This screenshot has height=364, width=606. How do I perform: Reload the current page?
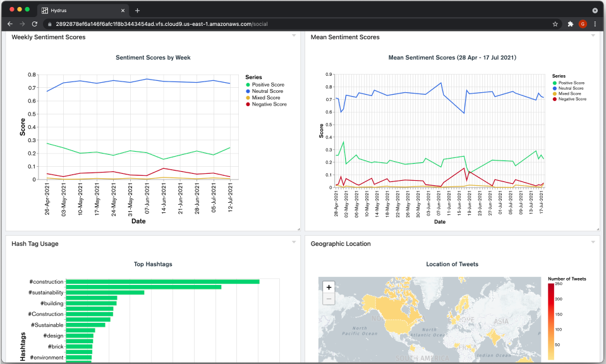(x=34, y=24)
